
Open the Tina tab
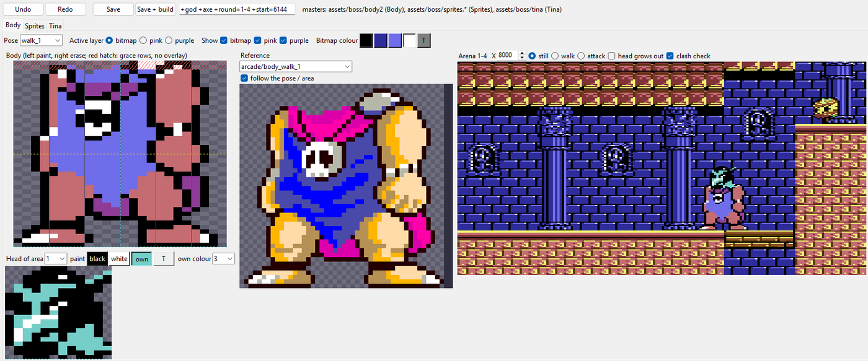click(x=55, y=26)
